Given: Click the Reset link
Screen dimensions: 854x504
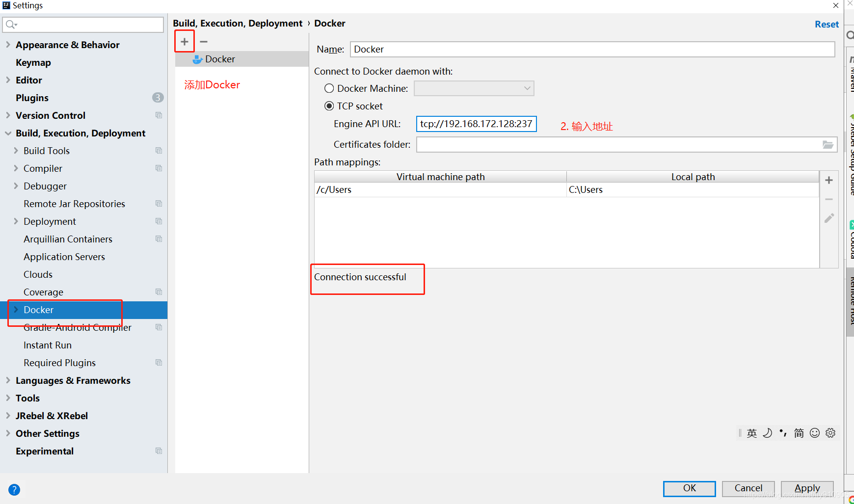Looking at the screenshot, I should point(827,24).
